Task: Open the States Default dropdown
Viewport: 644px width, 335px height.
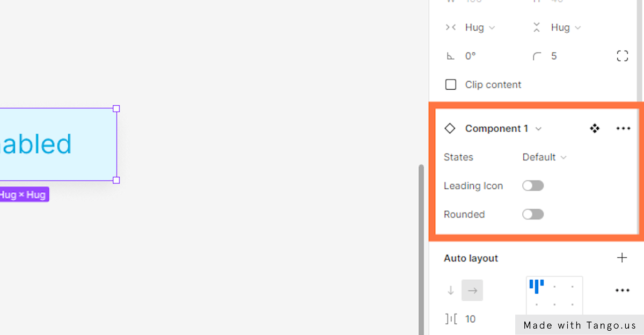Action: pos(545,157)
